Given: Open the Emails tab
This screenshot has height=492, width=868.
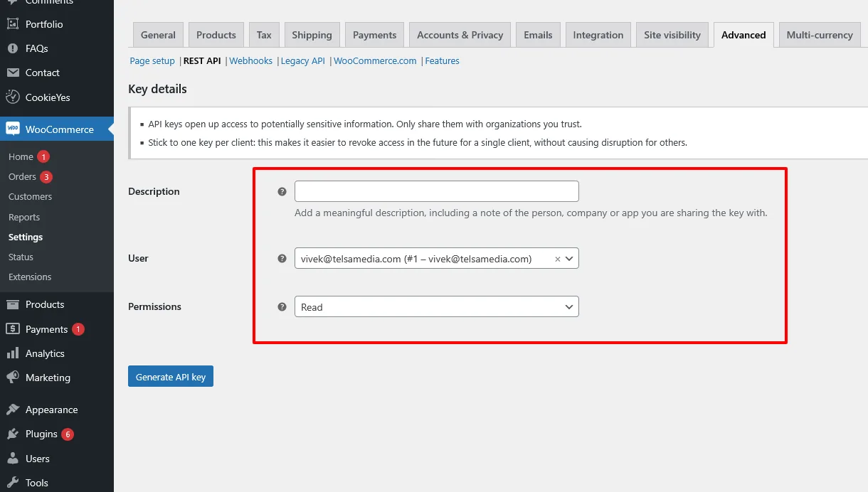Looking at the screenshot, I should coord(538,35).
